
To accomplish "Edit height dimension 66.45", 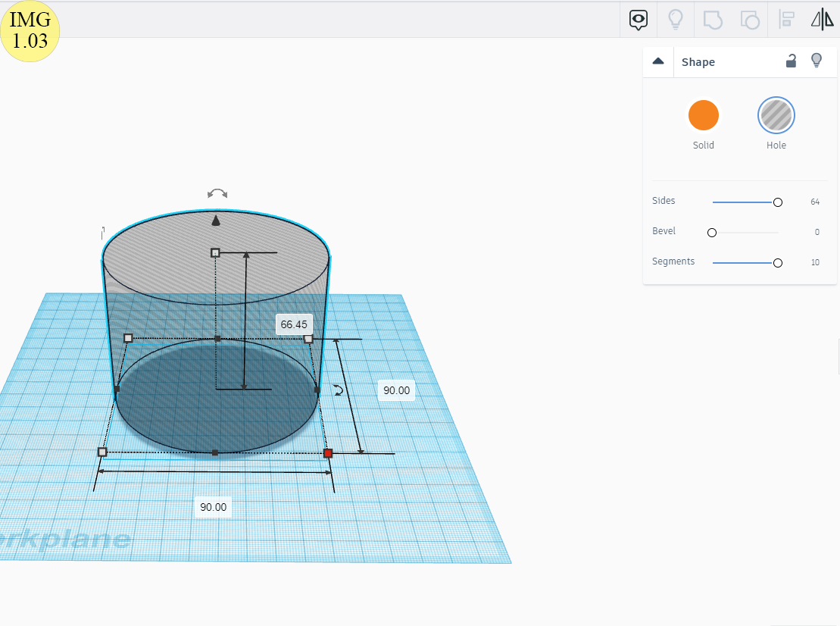I will click(x=294, y=325).
